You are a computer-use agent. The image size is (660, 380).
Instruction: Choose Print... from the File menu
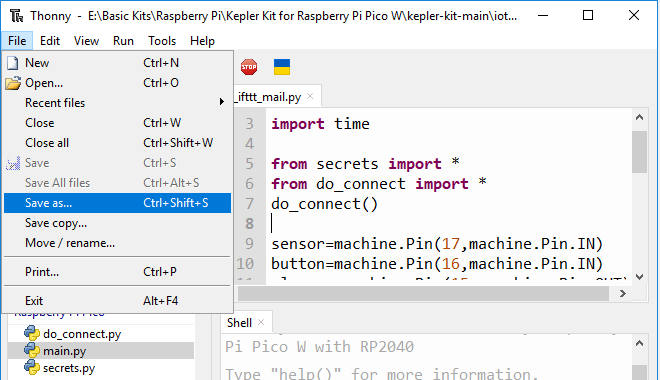pyautogui.click(x=117, y=272)
